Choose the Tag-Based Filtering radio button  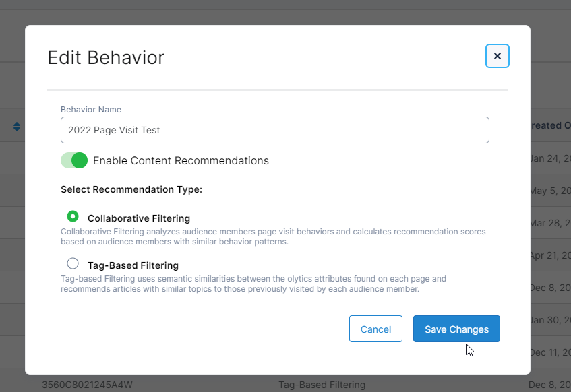(73, 264)
